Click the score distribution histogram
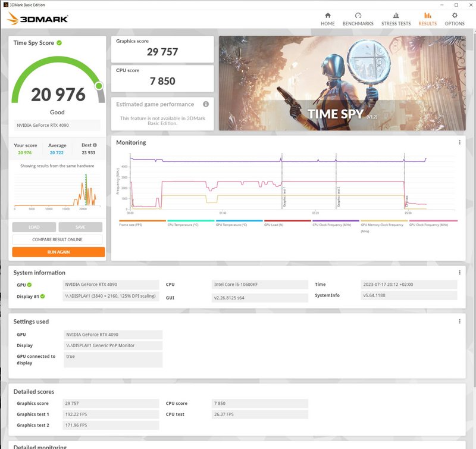 pos(57,191)
